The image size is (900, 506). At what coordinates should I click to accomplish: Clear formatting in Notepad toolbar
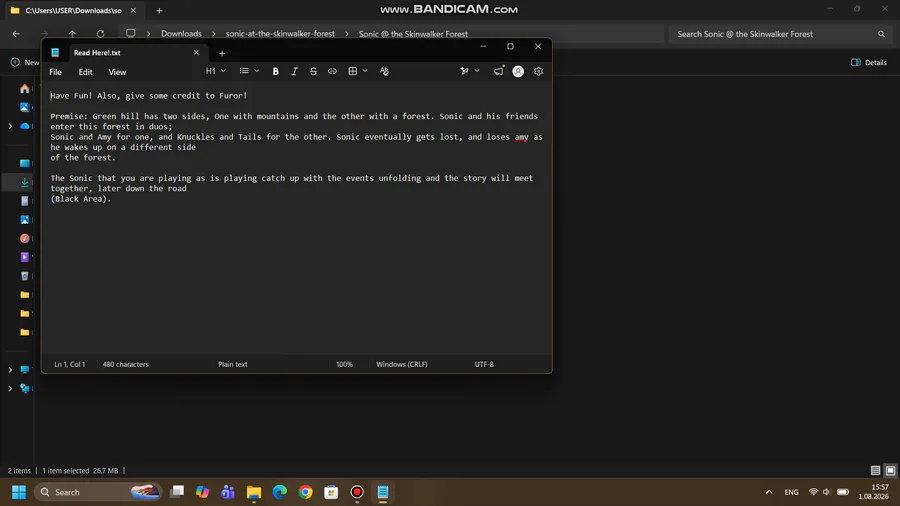point(384,72)
